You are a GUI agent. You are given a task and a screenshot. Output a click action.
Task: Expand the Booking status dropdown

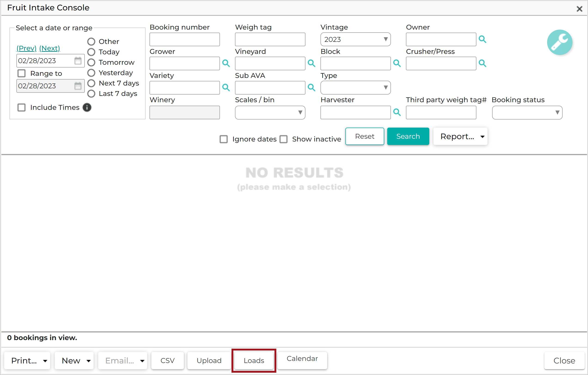pos(527,113)
